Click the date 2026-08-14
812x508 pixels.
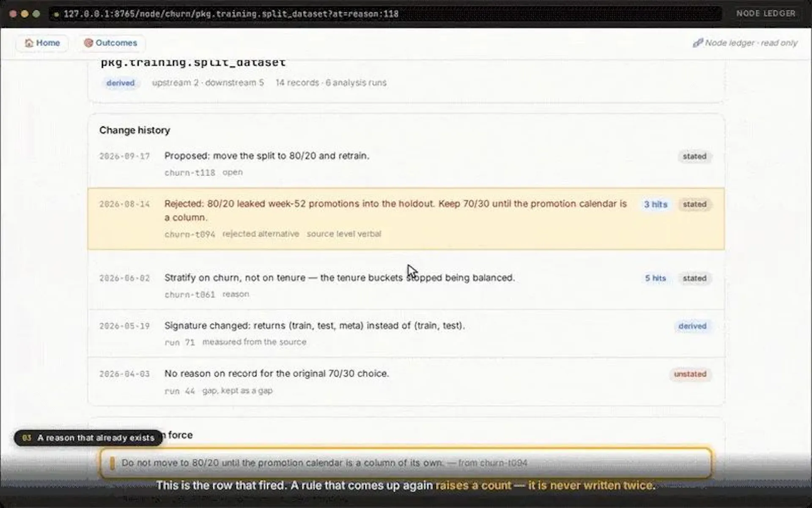point(124,204)
